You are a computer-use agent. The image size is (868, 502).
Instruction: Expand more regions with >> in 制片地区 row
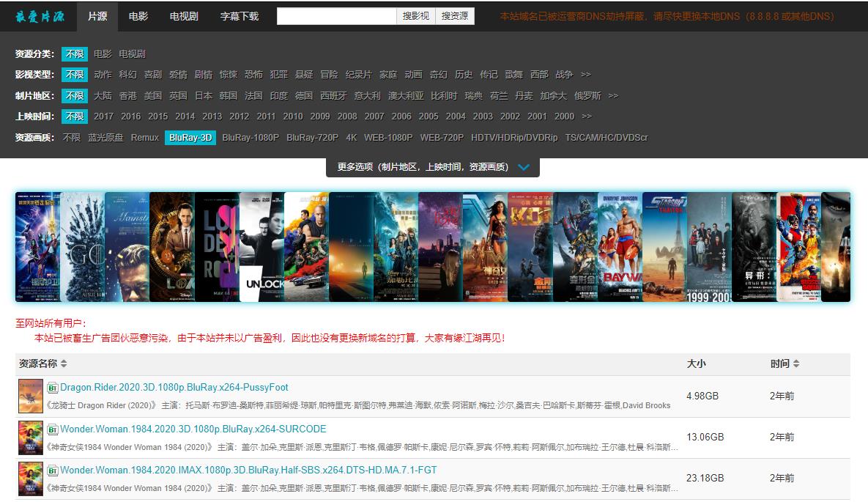click(613, 95)
